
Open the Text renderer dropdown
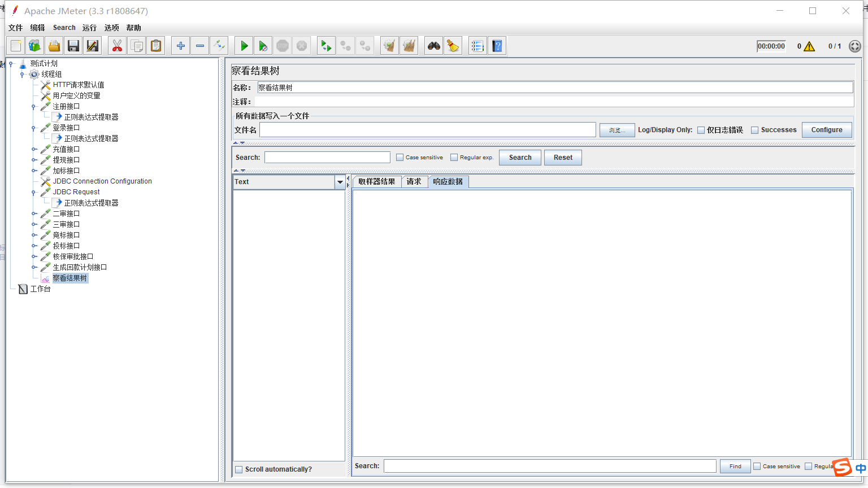point(340,182)
